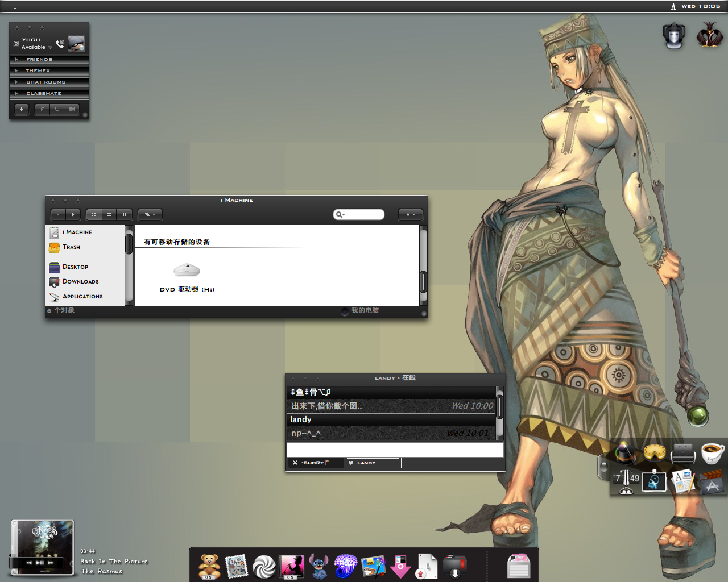Open the black-and-white spiral dock icon
This screenshot has height=582, width=728.
264,567
